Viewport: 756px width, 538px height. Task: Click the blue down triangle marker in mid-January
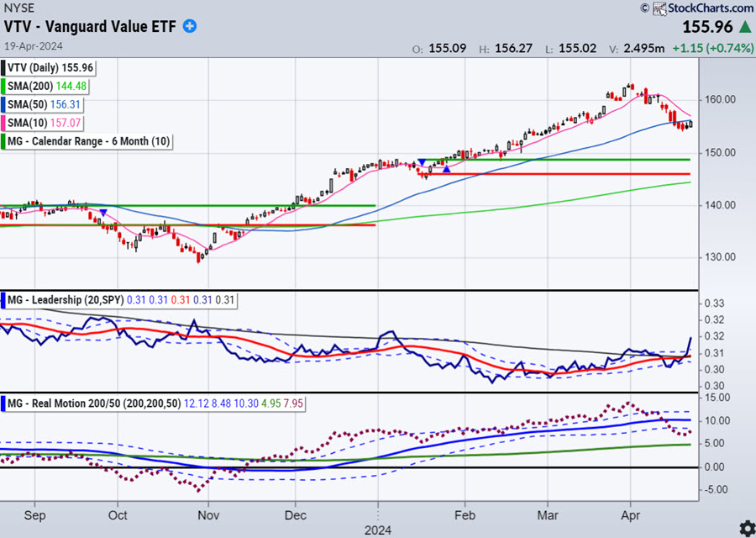(422, 161)
